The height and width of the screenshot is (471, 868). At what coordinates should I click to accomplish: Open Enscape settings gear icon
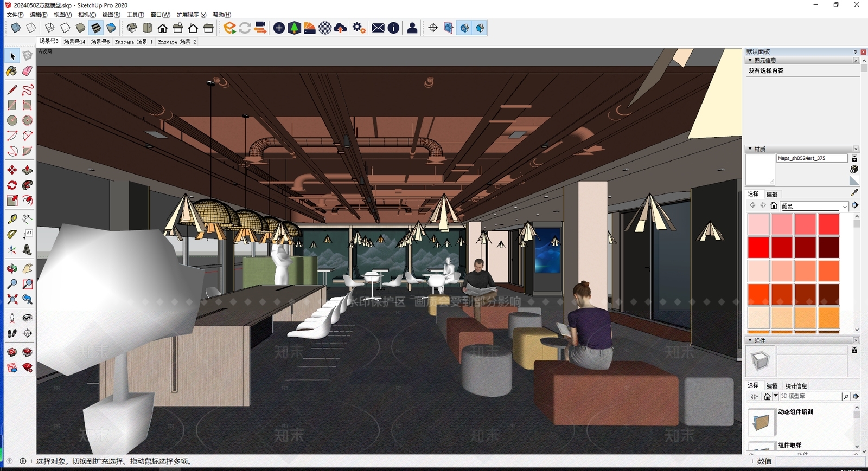click(x=359, y=28)
